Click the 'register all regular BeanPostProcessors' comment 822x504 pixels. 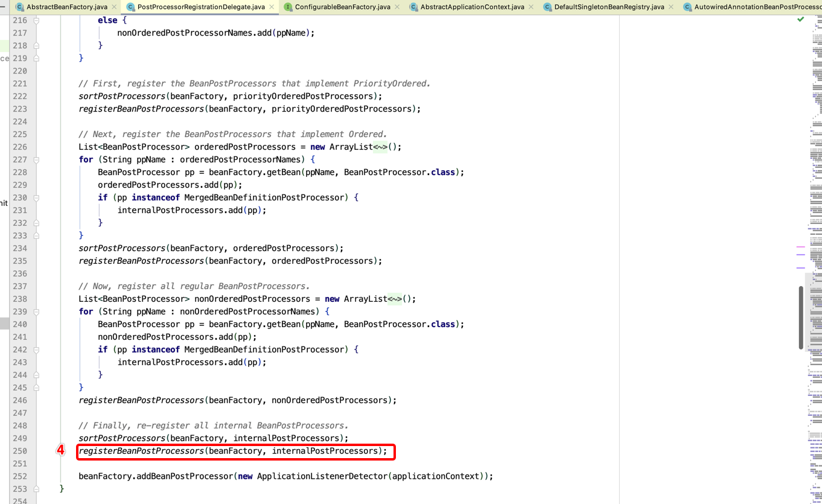point(194,286)
